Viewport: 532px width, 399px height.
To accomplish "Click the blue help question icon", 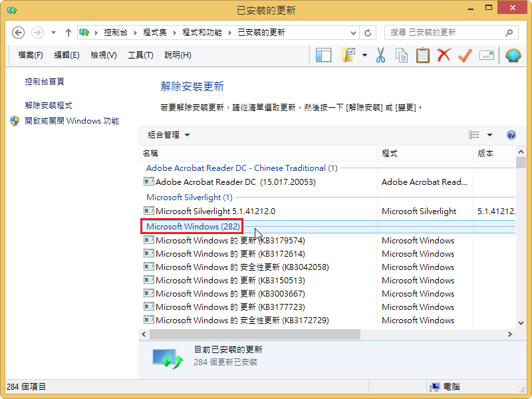I will [511, 135].
